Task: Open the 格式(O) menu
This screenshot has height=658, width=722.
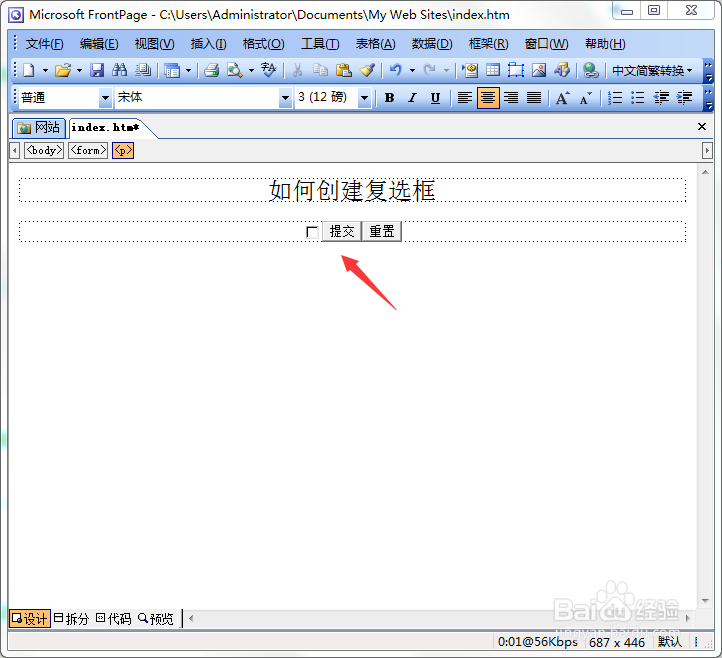Action: 263,44
